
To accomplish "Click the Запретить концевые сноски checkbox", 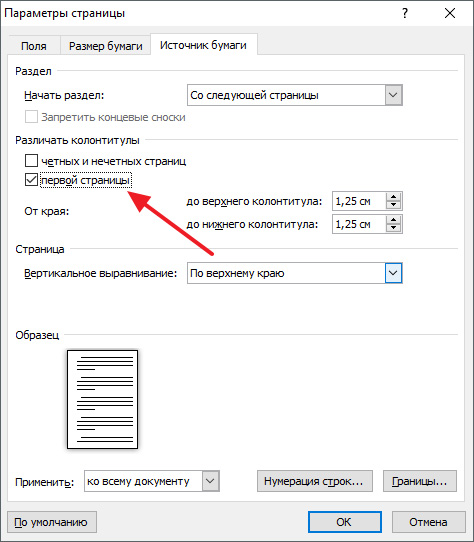I will [x=31, y=117].
